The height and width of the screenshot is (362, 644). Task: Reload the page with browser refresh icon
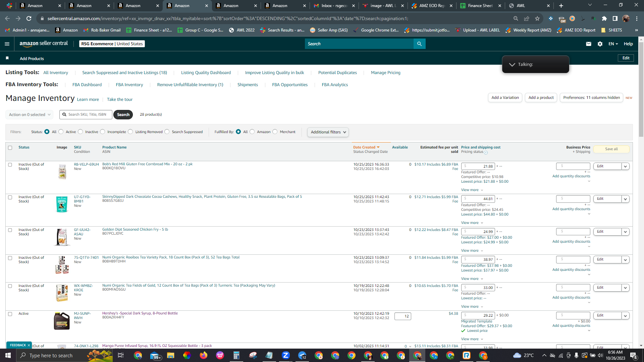pyautogui.click(x=29, y=18)
